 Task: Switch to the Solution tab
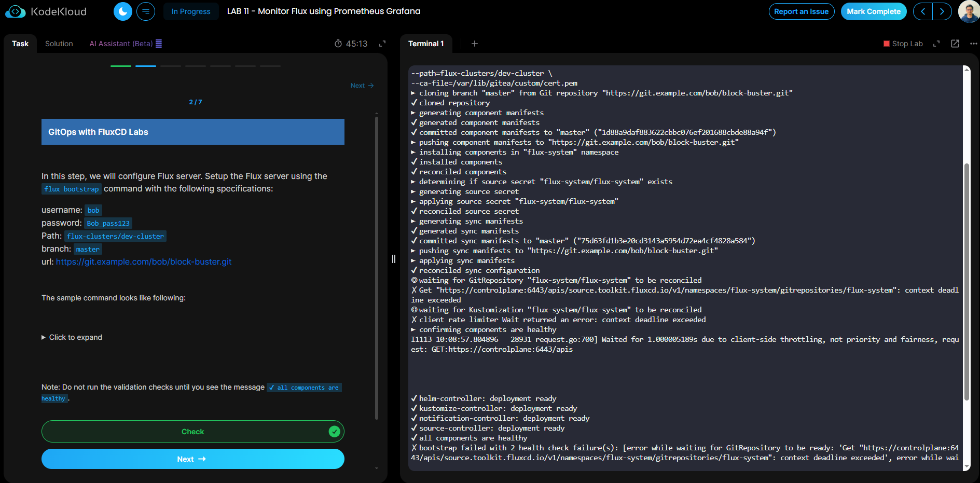click(x=59, y=44)
